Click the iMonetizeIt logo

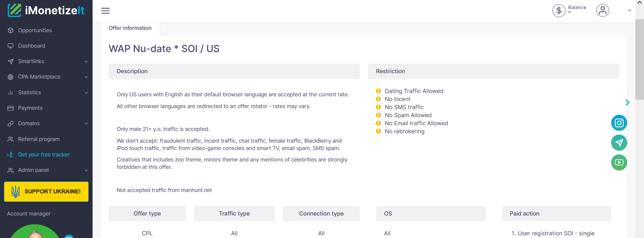[46, 10]
